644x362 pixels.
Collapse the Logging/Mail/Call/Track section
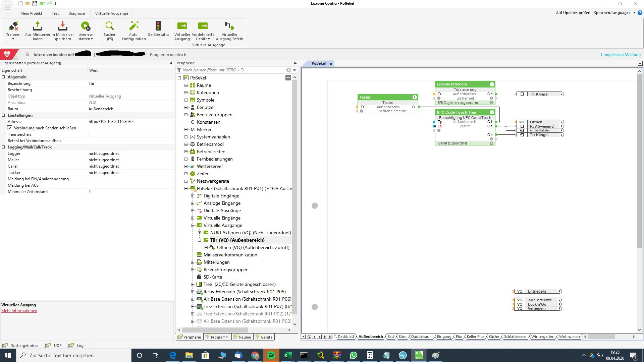(3, 147)
